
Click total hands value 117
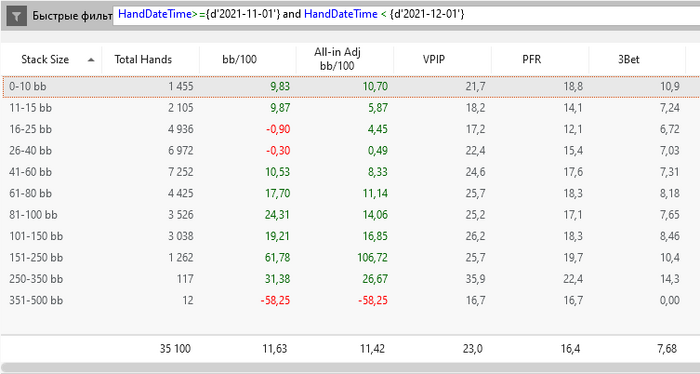185,279
